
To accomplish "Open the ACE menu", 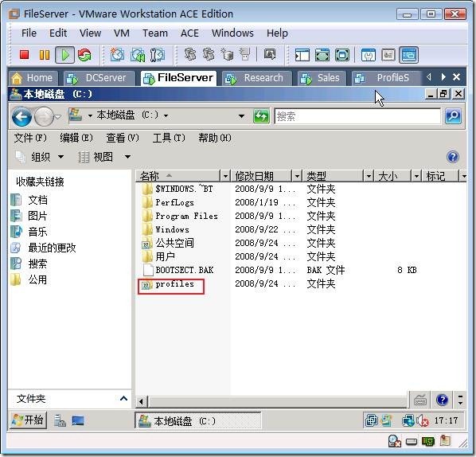I will click(189, 33).
